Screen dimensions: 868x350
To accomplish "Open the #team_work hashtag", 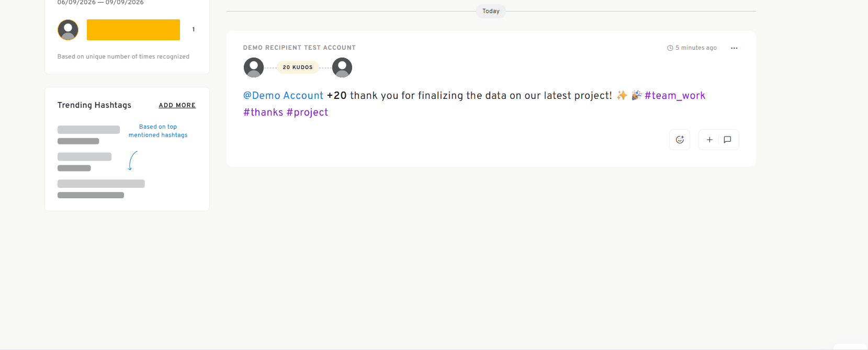I will (675, 96).
